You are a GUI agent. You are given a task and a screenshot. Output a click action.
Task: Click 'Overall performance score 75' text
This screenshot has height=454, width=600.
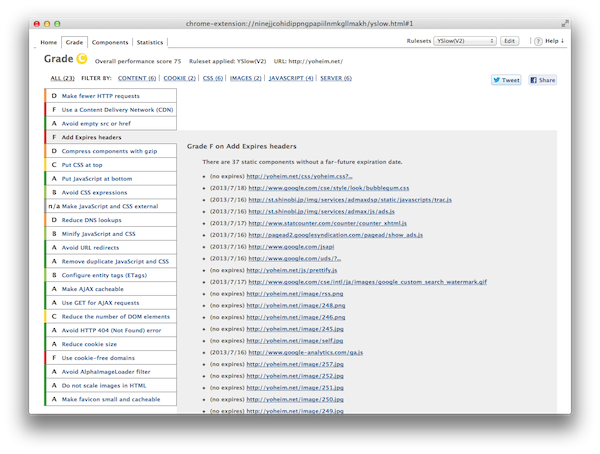(x=138, y=61)
